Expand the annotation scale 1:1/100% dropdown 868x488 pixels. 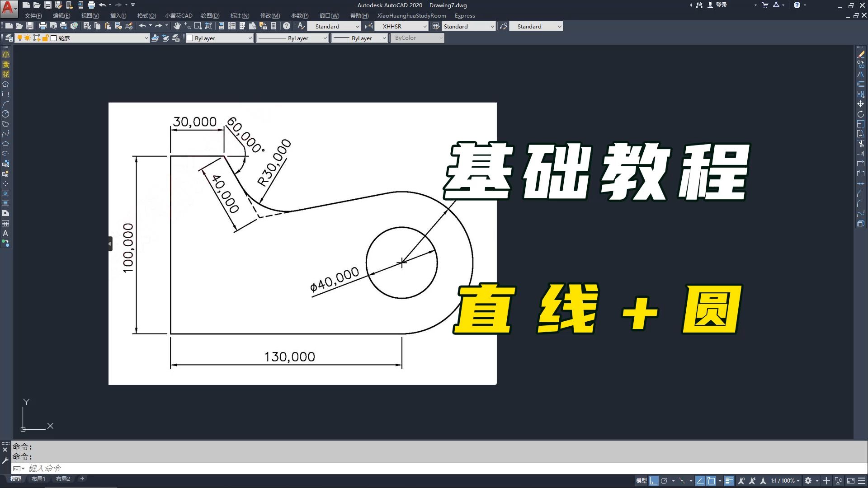pos(798,480)
